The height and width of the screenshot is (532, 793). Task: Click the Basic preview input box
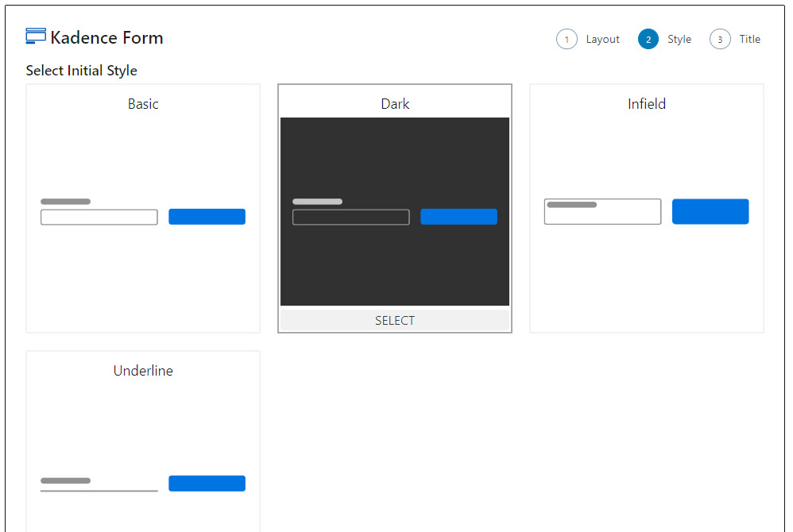coord(99,218)
